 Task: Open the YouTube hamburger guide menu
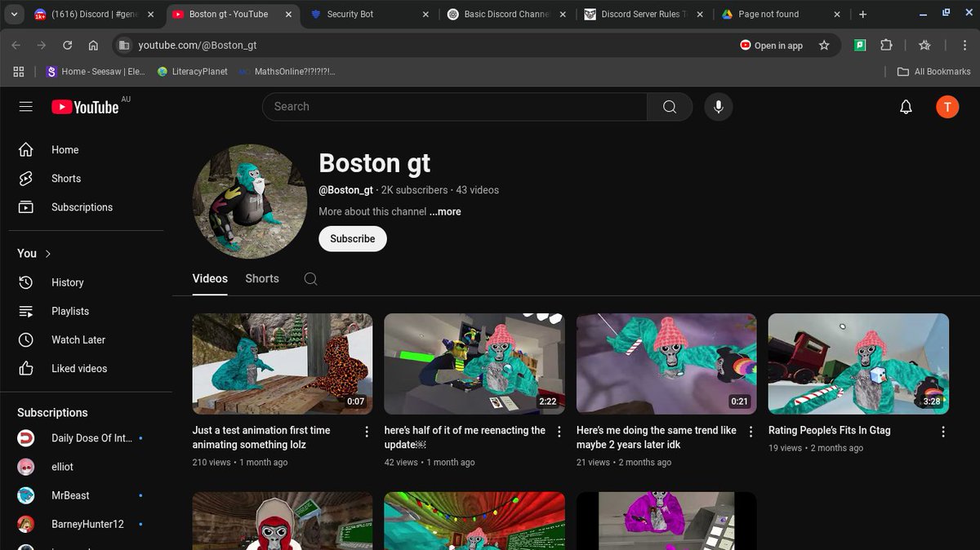click(25, 107)
